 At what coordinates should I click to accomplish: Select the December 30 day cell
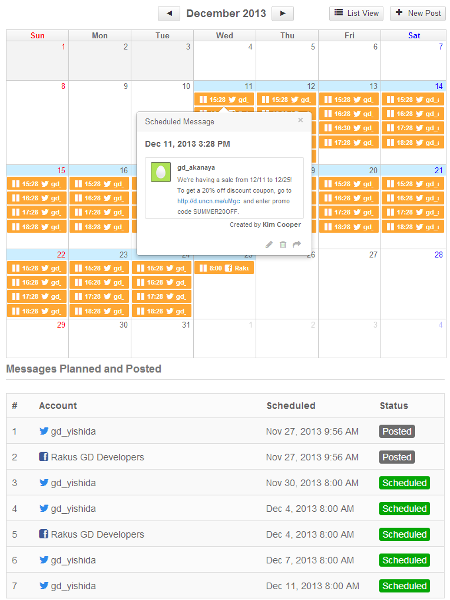coord(99,338)
